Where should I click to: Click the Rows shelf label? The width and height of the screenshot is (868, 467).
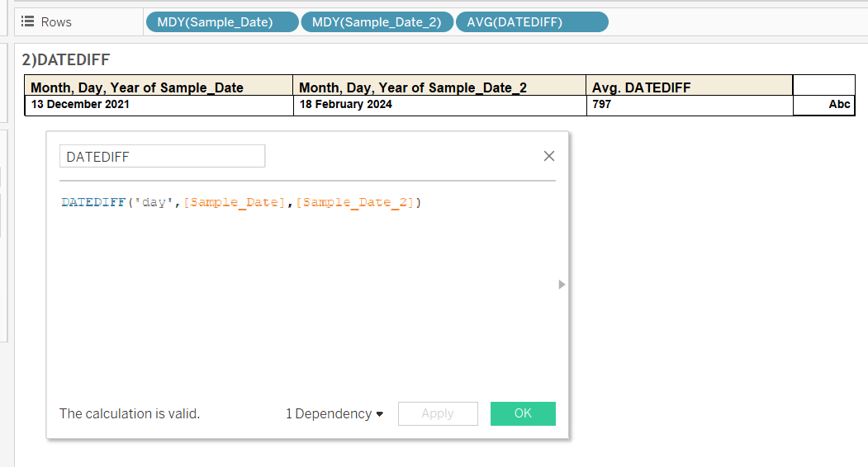click(x=56, y=22)
